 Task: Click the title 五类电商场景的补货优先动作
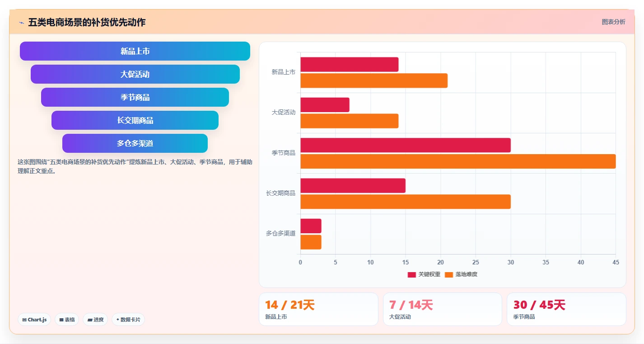tap(87, 22)
